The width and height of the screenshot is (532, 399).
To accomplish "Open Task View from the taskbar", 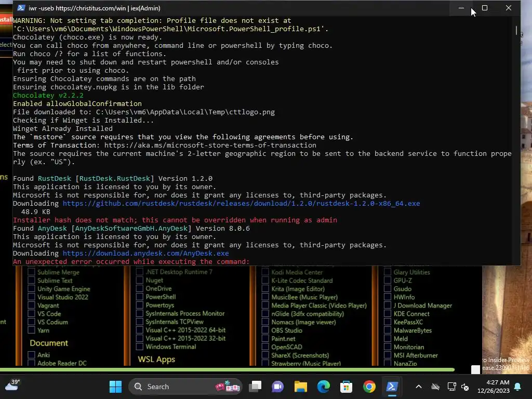I will (x=255, y=387).
